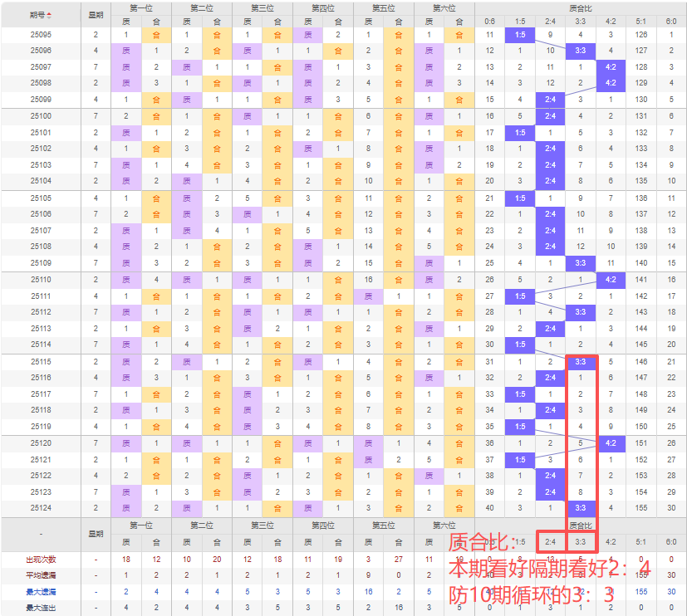
Task: Click value 140 in the 5:1 column
Action: [641, 263]
